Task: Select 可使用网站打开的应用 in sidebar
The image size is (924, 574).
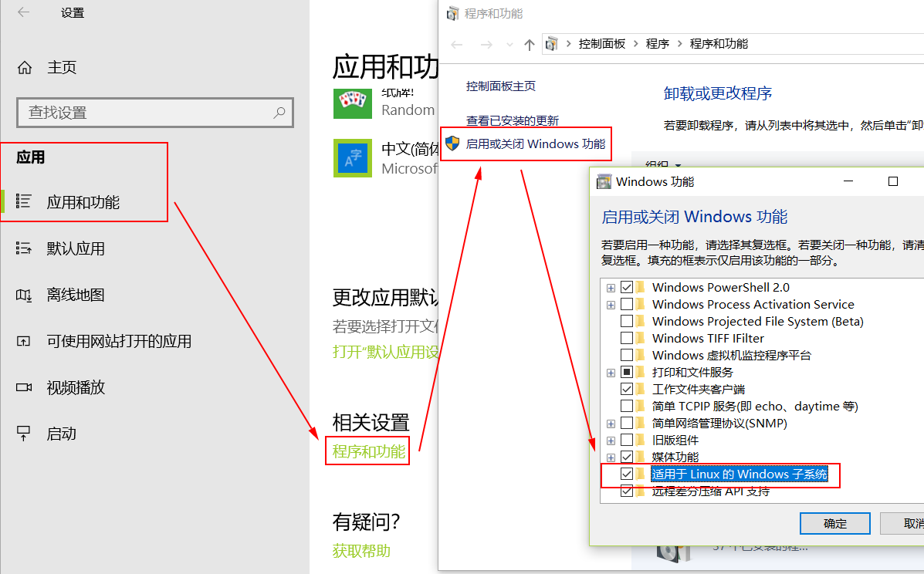Action: 119,341
